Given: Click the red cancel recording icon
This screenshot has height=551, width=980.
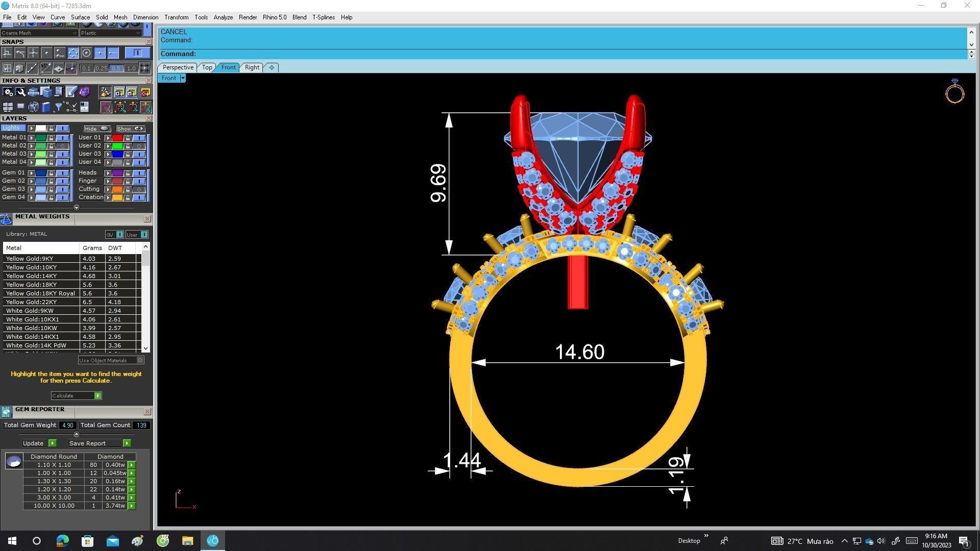Looking at the screenshot, I should point(145,92).
